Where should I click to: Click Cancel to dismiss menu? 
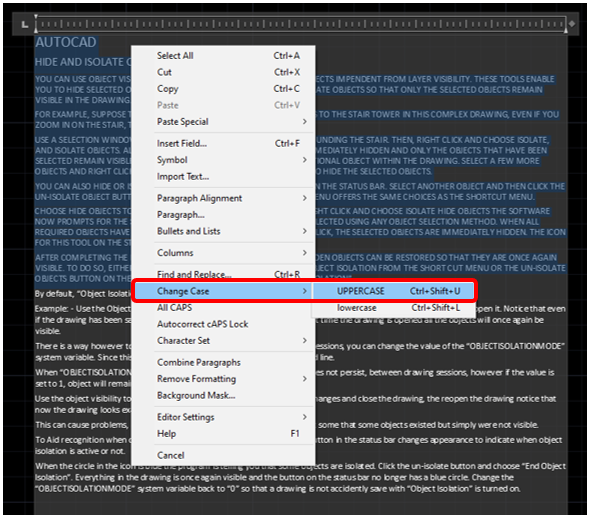pyautogui.click(x=223, y=456)
